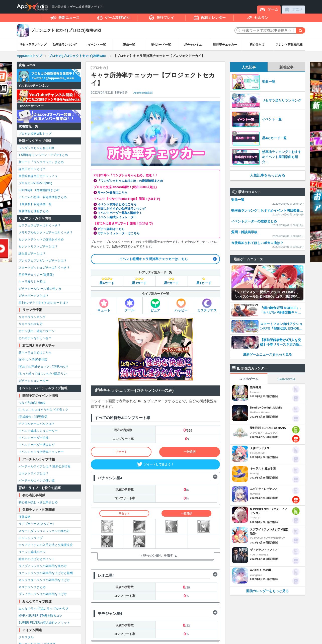Click 一括選択 button in バチャシン星4 card grid
The image size is (322, 644).
click(x=186, y=513)
